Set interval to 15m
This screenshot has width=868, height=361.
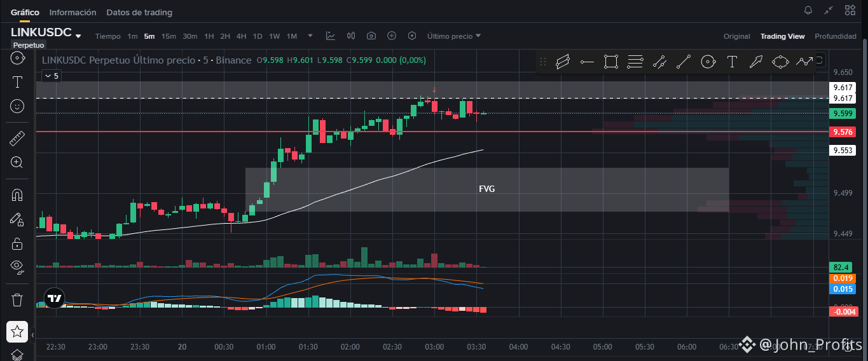coord(169,36)
